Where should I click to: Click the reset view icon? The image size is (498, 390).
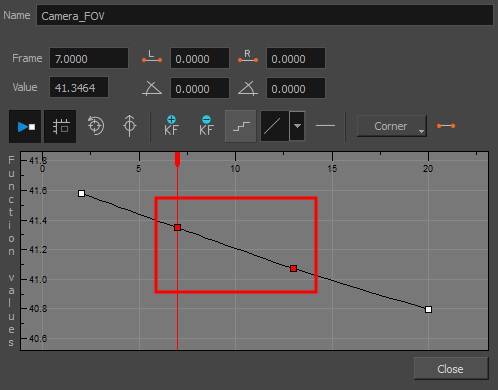click(96, 126)
